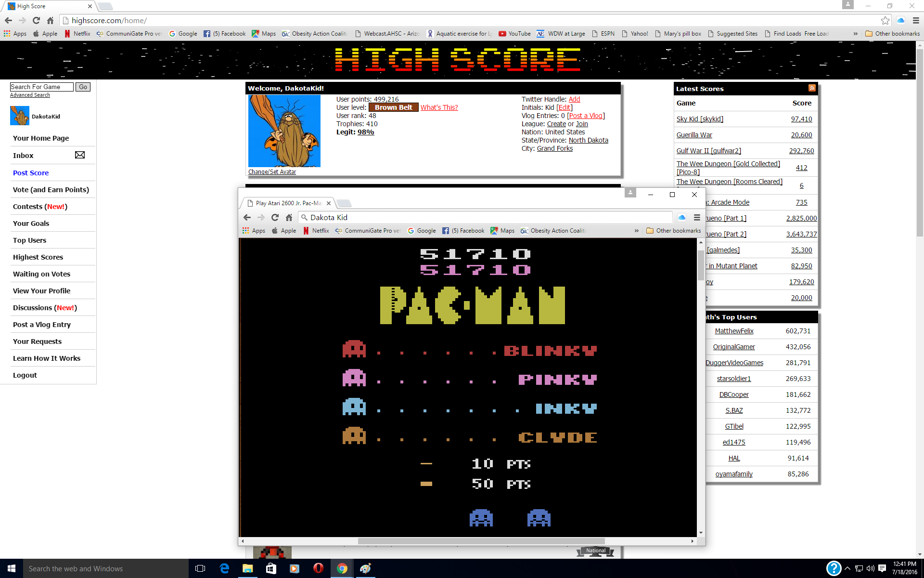Click the Search For Game field

pyautogui.click(x=41, y=87)
